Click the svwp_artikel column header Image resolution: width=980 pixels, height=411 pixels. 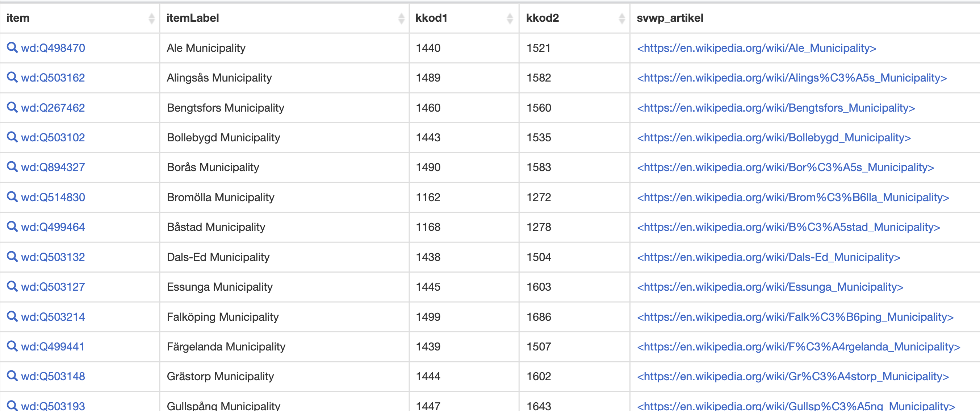click(x=670, y=18)
